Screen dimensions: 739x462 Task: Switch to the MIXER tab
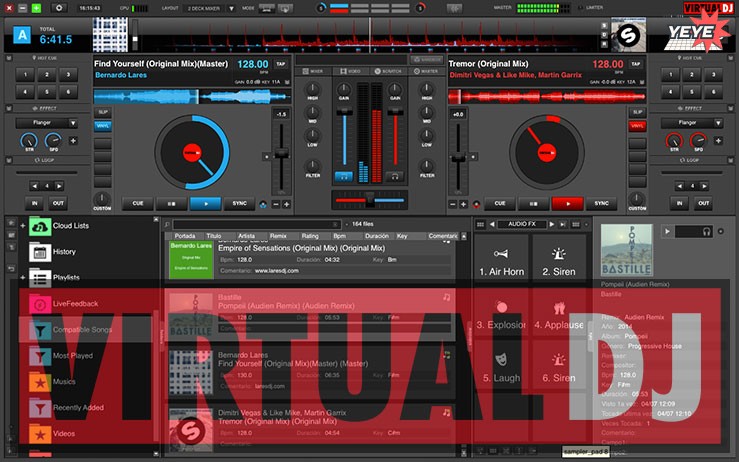tap(313, 71)
